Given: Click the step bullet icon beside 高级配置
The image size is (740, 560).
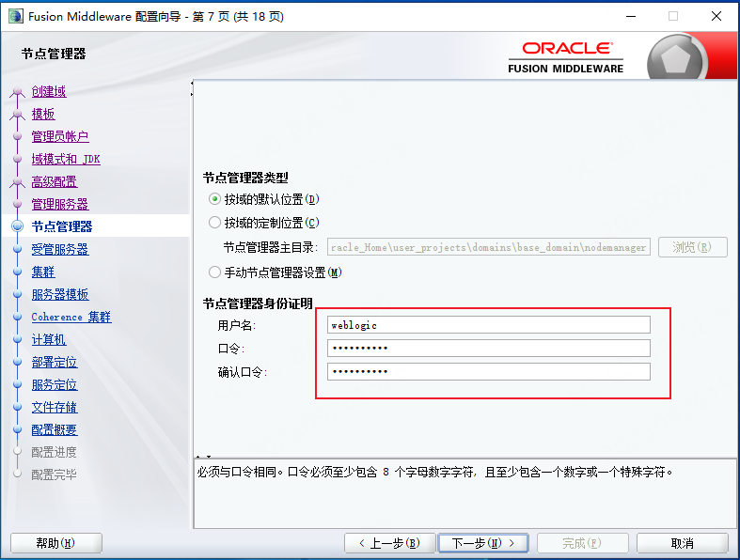Looking at the screenshot, I should (x=18, y=181).
